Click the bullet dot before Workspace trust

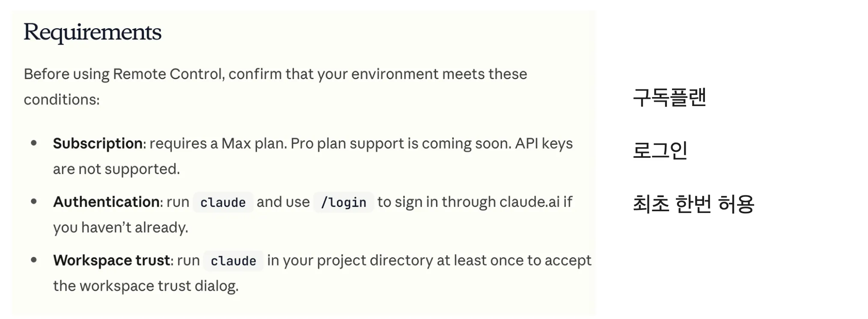(x=34, y=260)
